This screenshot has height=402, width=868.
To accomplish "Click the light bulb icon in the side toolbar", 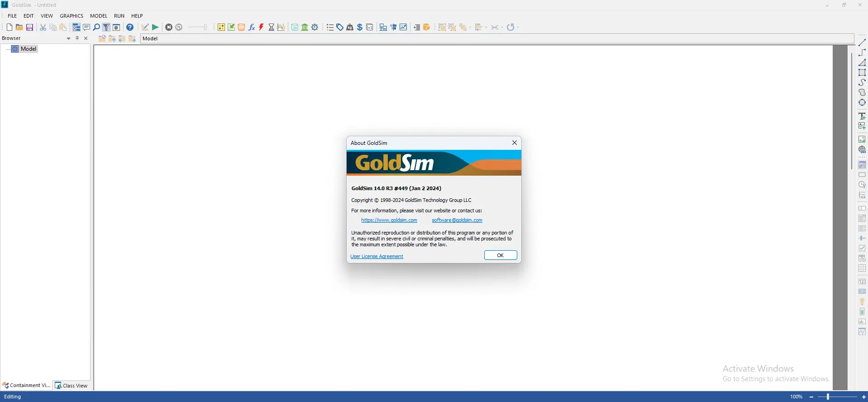I will click(x=862, y=301).
